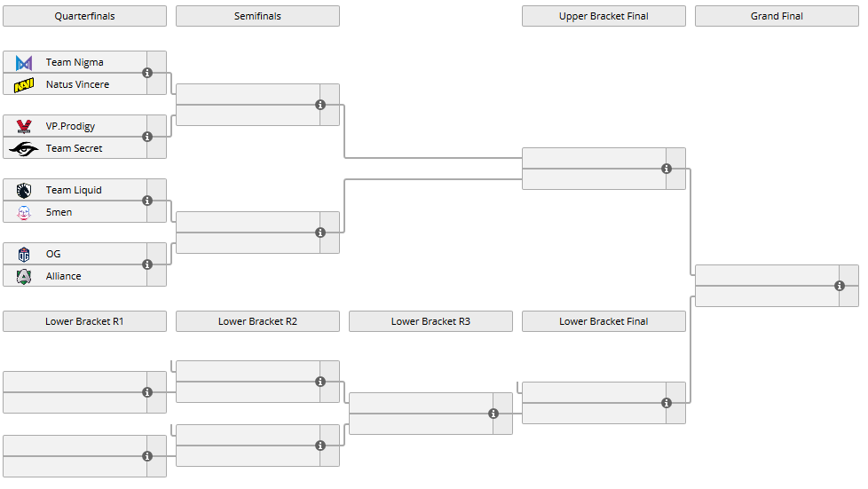Open Grand Final match info popup
Viewport: 868px width, 489px height.
click(x=840, y=286)
